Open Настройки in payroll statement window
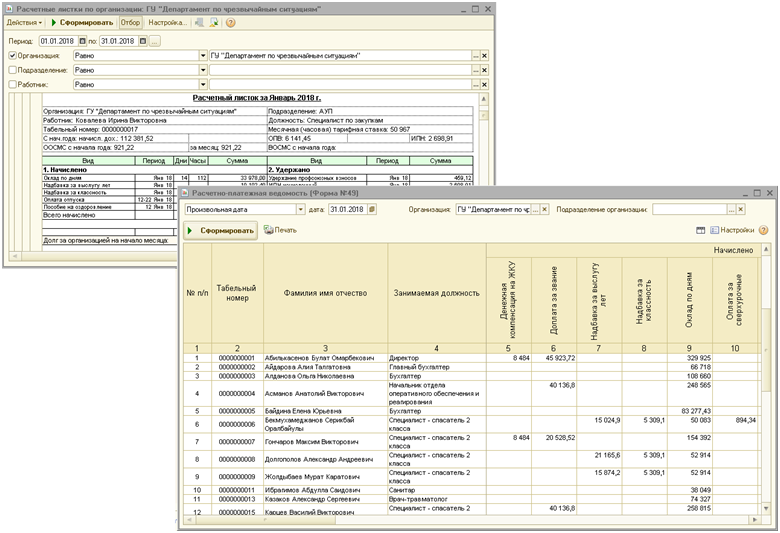The width and height of the screenshot is (780, 533). pyautogui.click(x=738, y=230)
